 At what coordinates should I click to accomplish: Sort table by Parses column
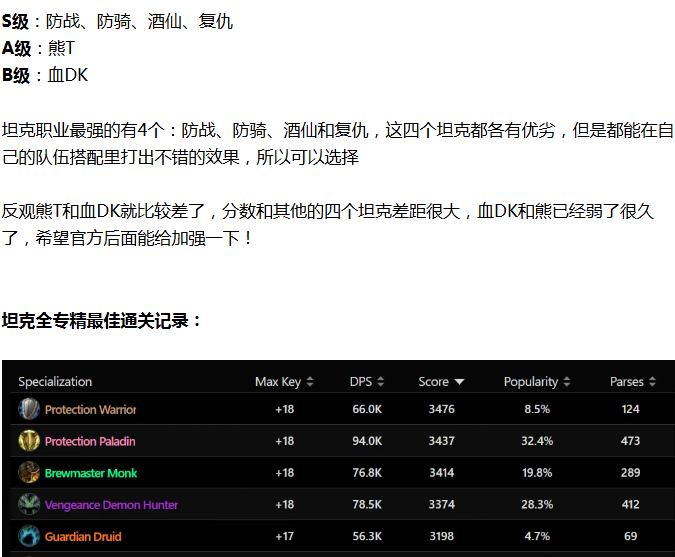tap(633, 382)
